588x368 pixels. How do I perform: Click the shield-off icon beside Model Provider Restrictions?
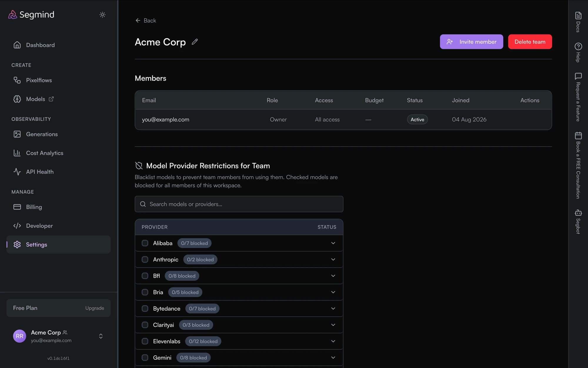pos(139,166)
